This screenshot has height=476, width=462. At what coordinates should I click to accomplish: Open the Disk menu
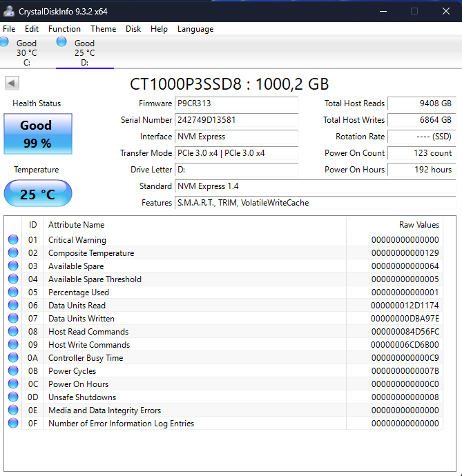pos(133,29)
